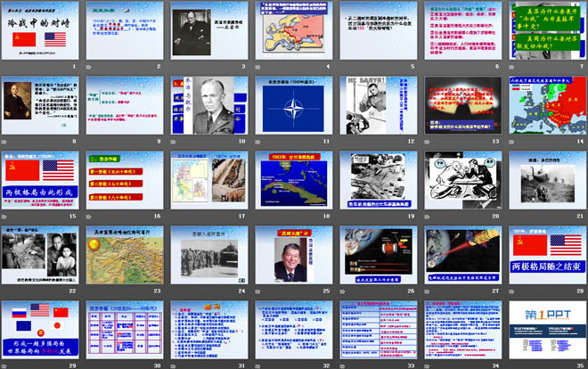
Task: Select slide 18 Cuba missile crisis map thumbnail
Action: tap(294, 180)
